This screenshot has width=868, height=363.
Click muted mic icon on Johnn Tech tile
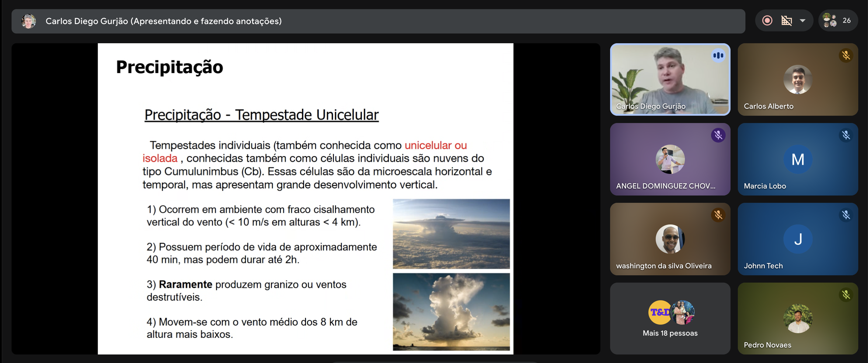point(846,215)
